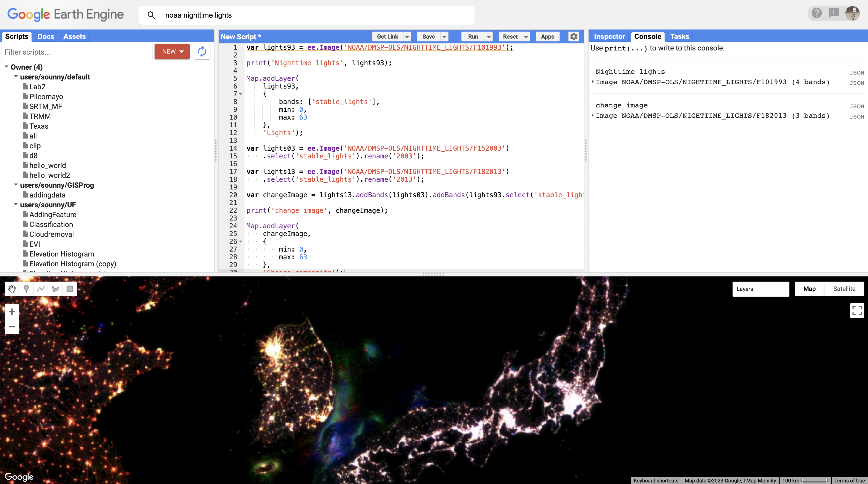This screenshot has width=868, height=484.
Task: Select the draw line tool
Action: point(41,289)
